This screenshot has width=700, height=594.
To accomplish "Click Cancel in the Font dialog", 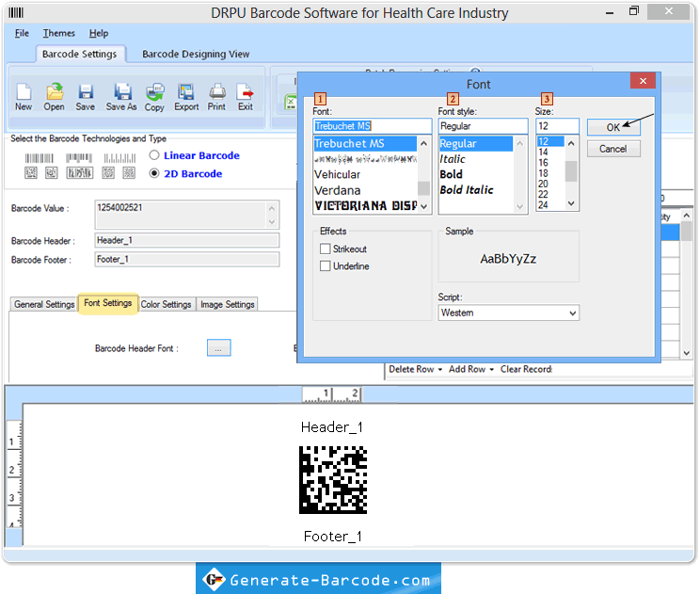I will pyautogui.click(x=613, y=149).
